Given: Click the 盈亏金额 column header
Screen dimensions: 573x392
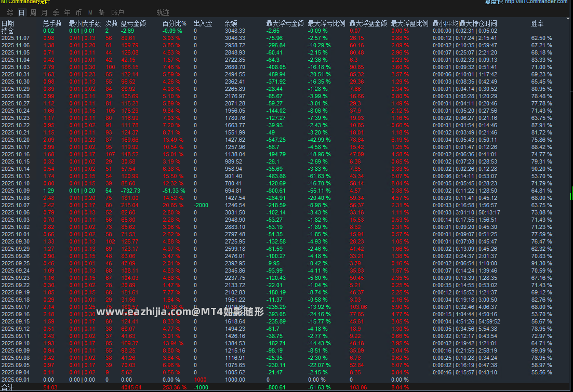Looking at the screenshot, I should click(134, 24).
